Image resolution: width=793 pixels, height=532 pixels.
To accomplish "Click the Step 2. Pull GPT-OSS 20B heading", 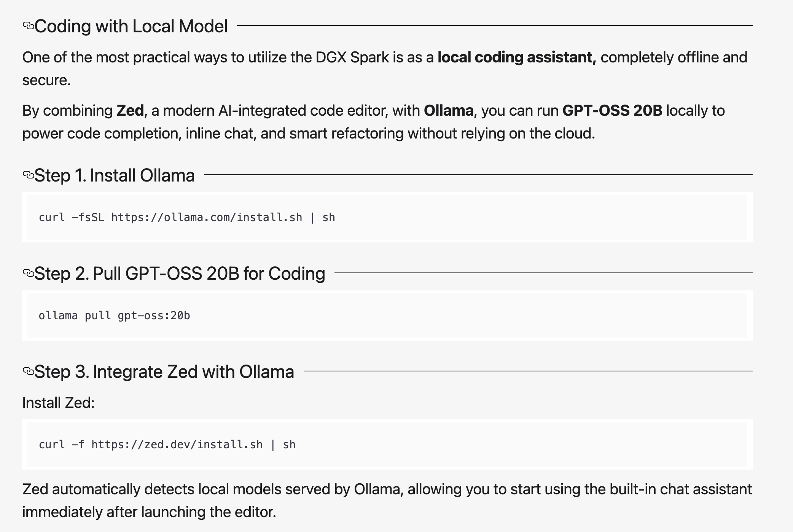I will (x=180, y=274).
